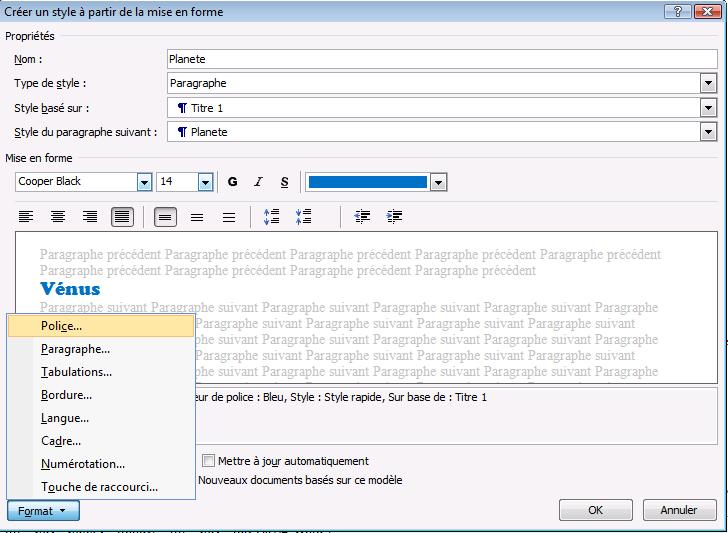The image size is (728, 533).
Task: Align paragraph text to the right
Action: [x=90, y=217]
